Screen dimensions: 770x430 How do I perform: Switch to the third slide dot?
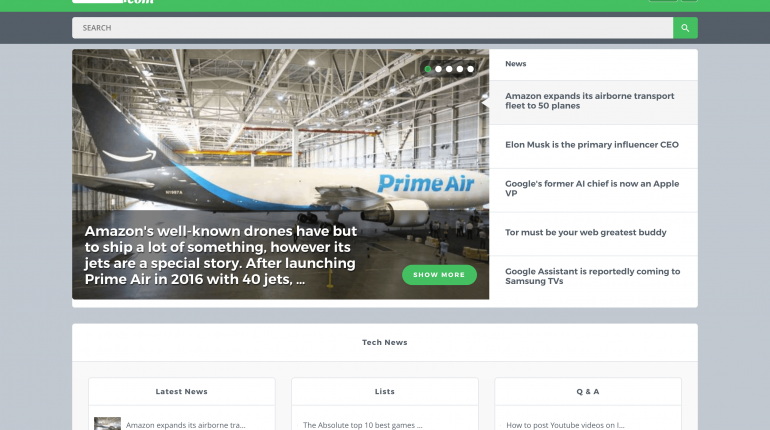pos(449,69)
